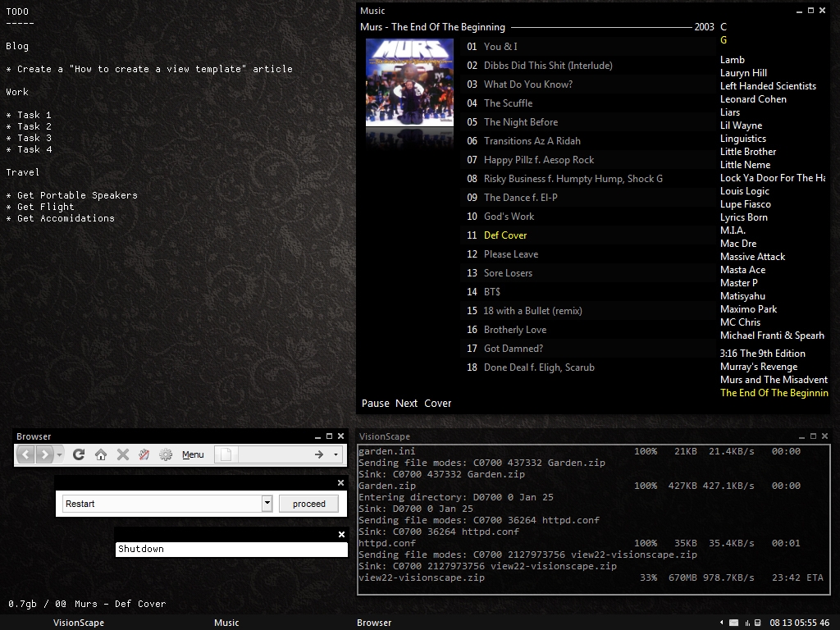
Task: Choose artist MC Chris
Action: point(740,322)
